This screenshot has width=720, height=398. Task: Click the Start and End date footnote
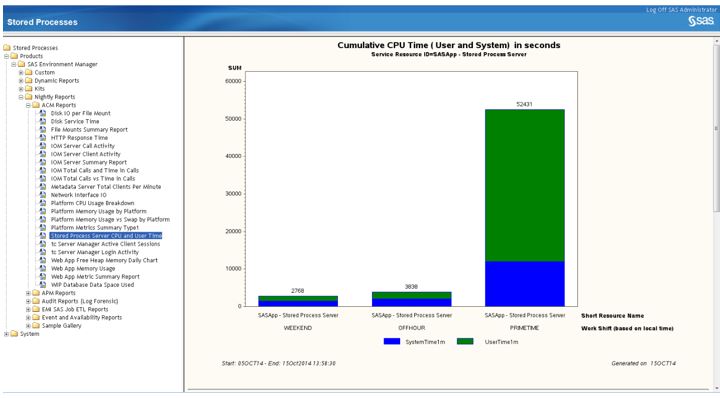pos(279,363)
